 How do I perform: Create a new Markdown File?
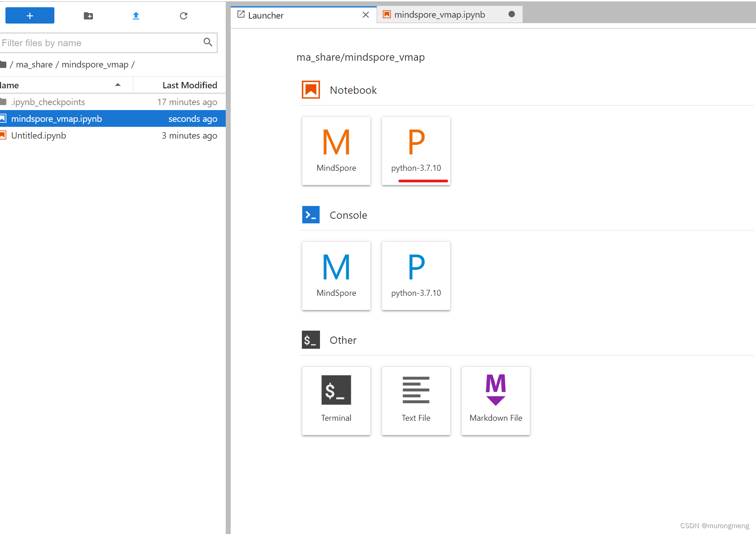tap(496, 401)
